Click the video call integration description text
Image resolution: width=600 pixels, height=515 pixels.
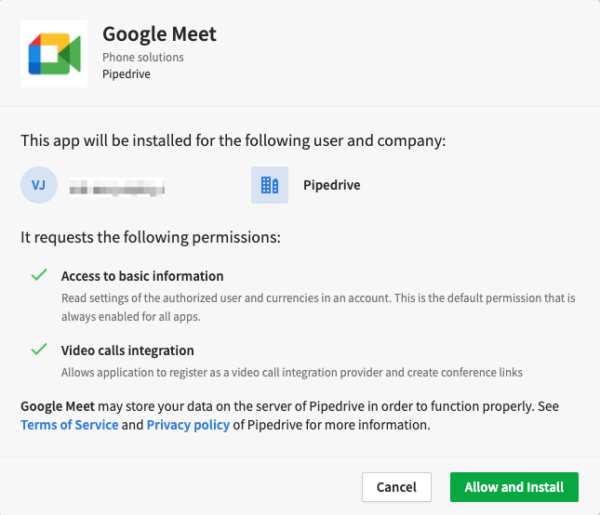pyautogui.click(x=292, y=372)
